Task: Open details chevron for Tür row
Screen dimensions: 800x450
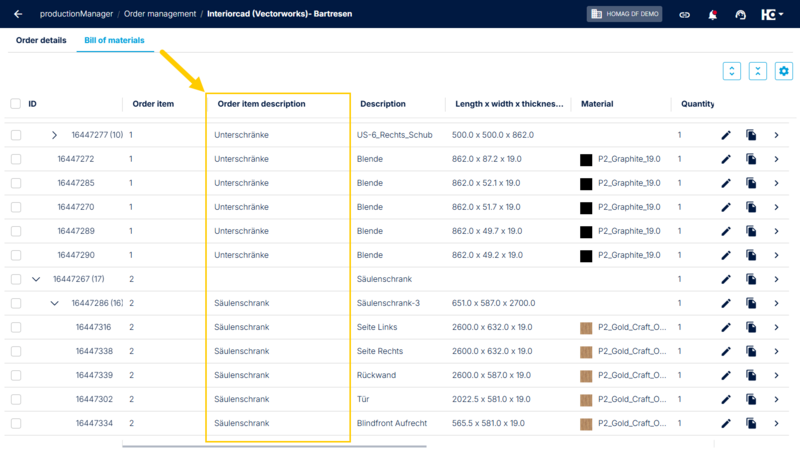Action: [776, 399]
